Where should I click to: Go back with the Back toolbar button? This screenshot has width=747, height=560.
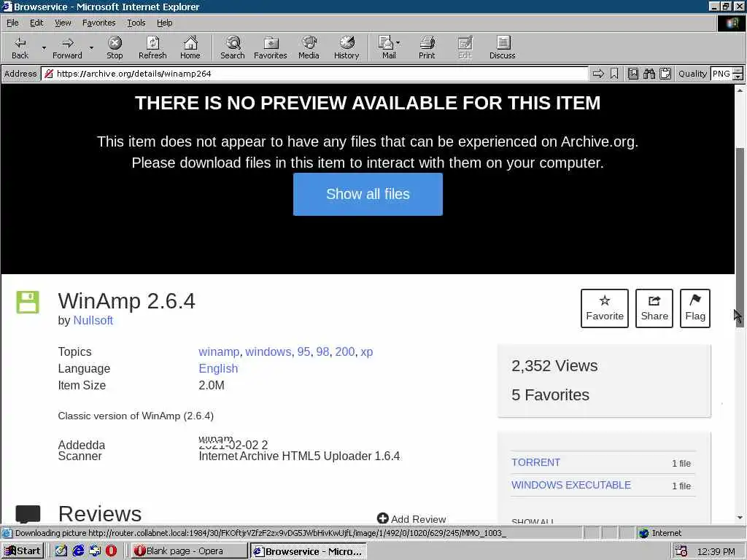(20, 47)
